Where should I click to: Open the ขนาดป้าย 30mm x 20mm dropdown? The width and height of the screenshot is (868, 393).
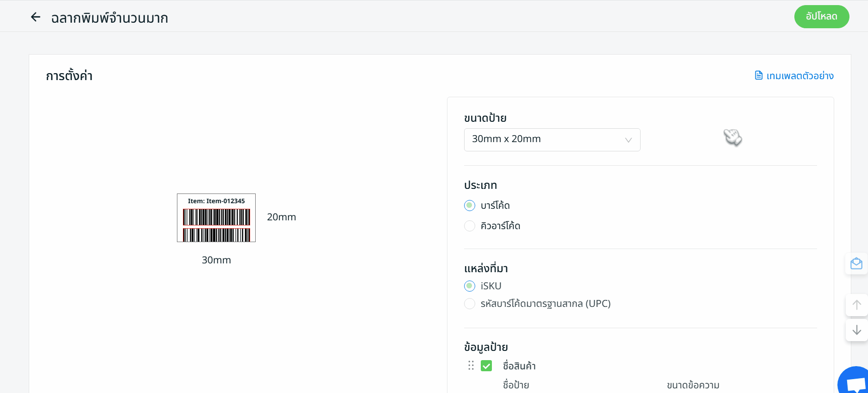click(552, 139)
